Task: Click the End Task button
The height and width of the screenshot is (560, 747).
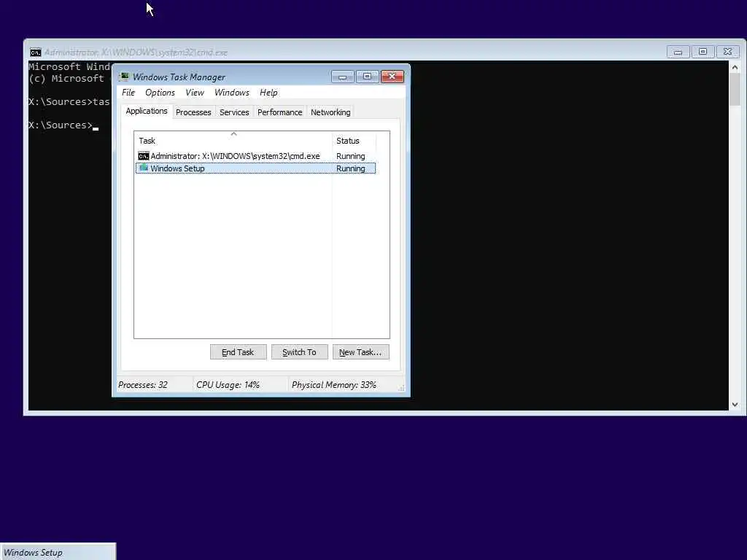Action: [x=238, y=352]
